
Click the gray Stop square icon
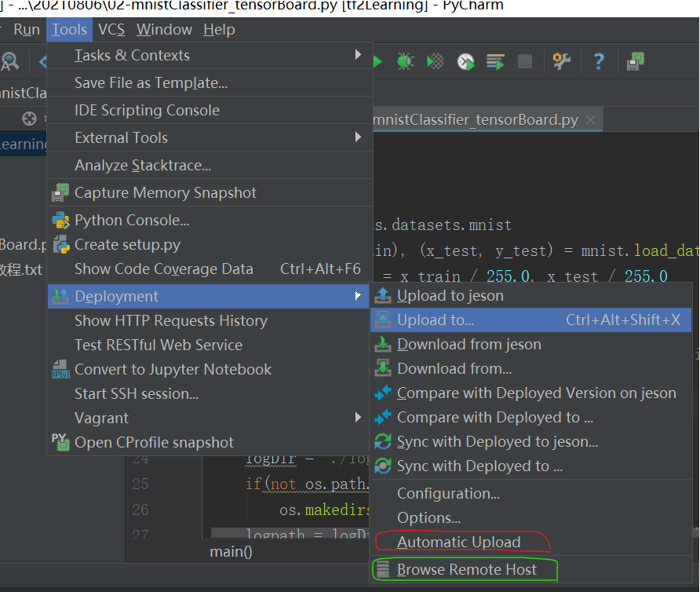pos(524,61)
